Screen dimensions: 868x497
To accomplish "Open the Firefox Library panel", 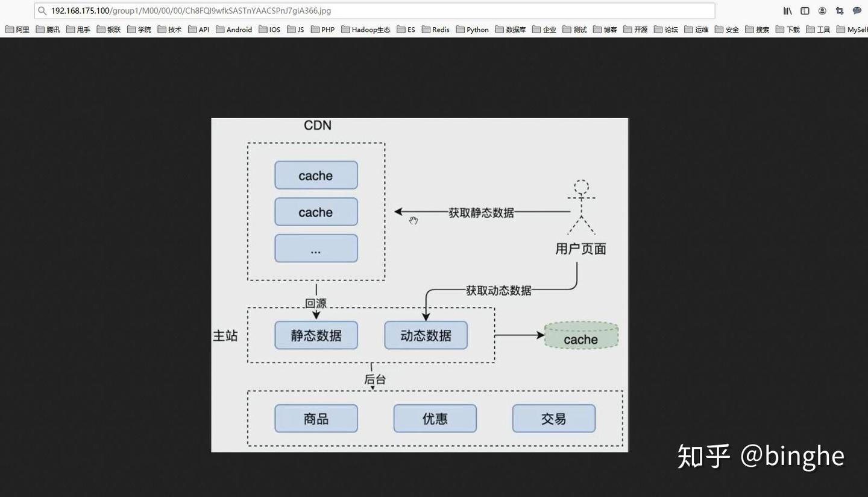I will 788,11.
